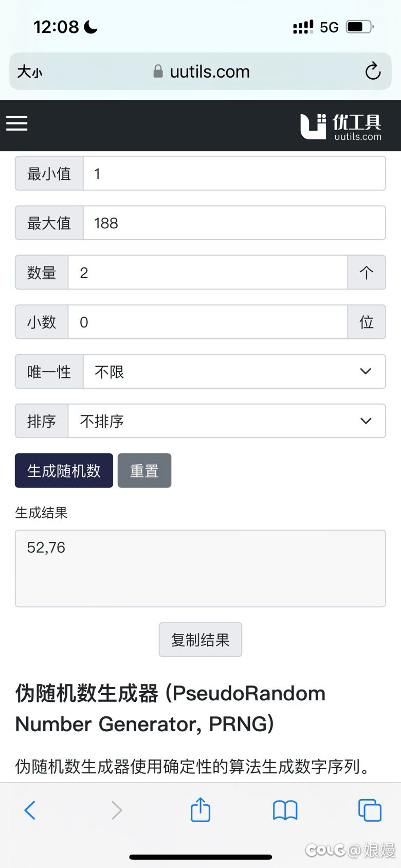This screenshot has width=401, height=868.
Task: Open the Safari share sheet
Action: [200, 809]
